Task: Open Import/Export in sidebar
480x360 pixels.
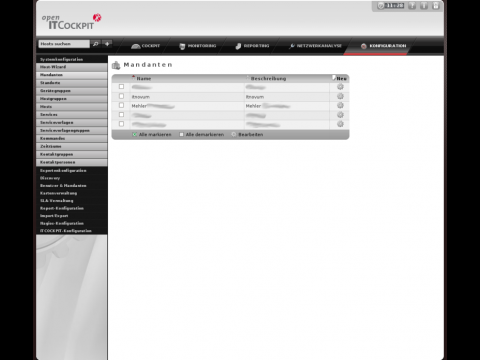Action: click(x=54, y=216)
